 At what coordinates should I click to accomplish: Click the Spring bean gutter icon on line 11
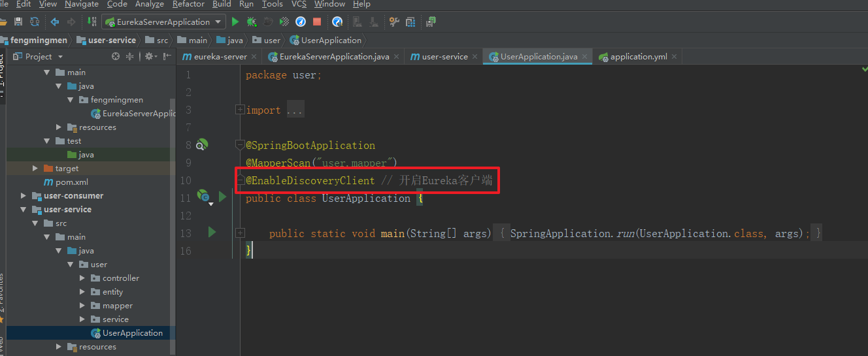tap(204, 195)
